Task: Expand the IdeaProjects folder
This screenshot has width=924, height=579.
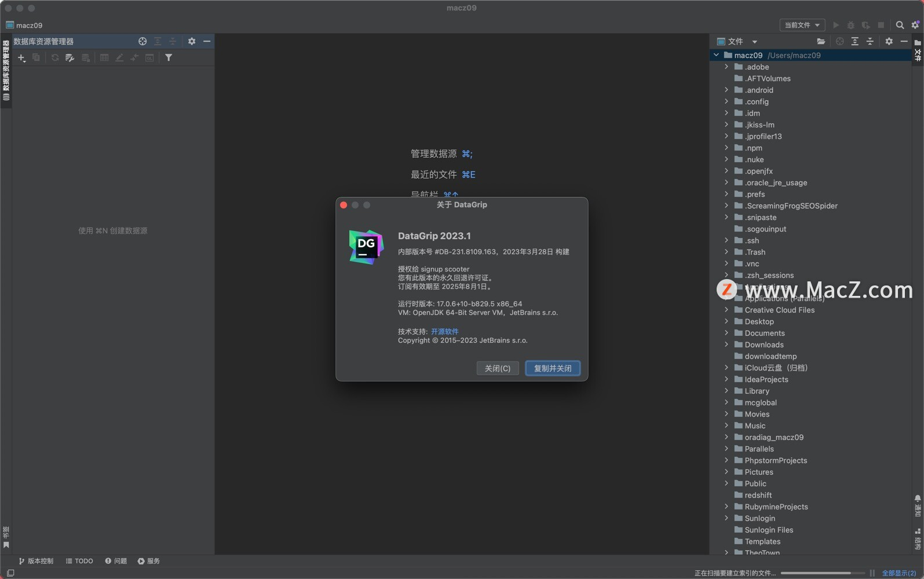Action: (726, 379)
